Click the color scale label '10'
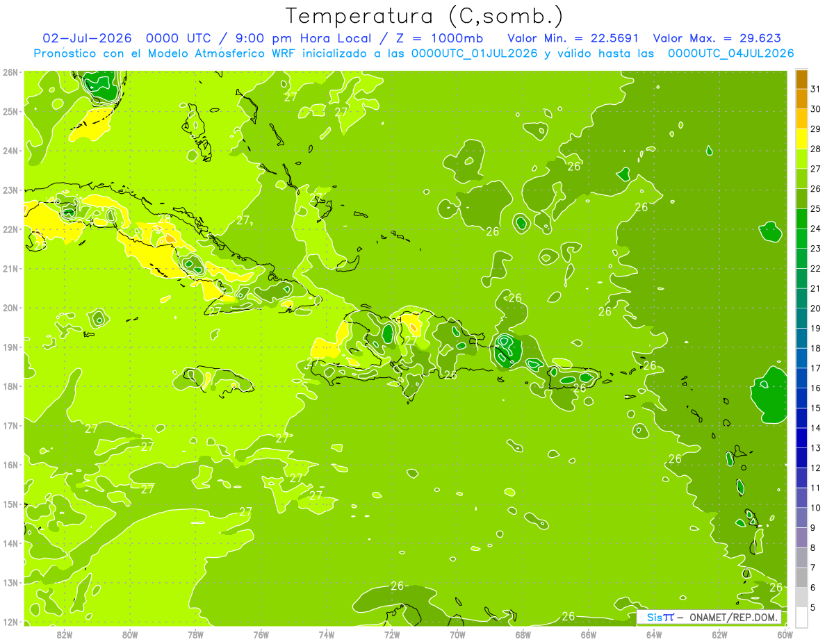 coord(816,508)
